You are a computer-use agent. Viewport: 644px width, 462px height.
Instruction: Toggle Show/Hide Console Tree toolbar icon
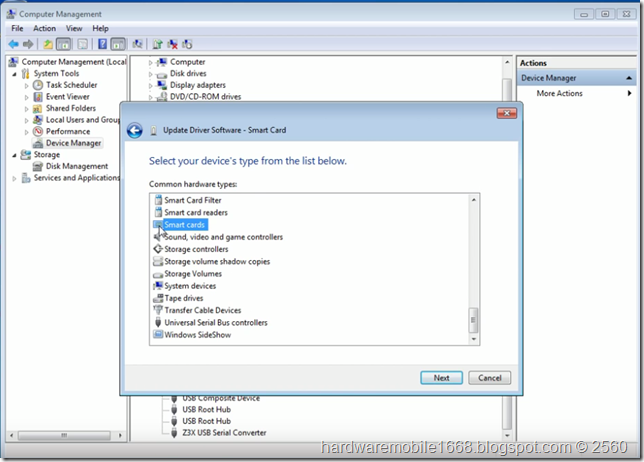click(x=63, y=44)
